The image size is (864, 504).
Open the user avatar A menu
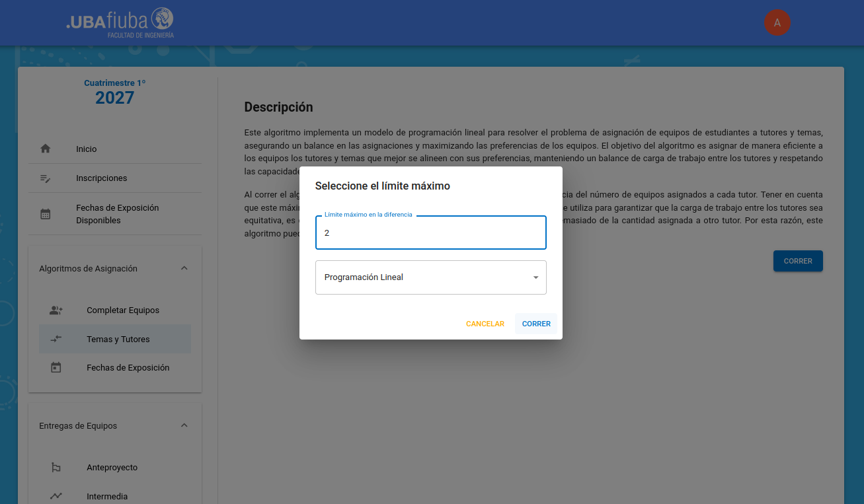click(x=777, y=22)
